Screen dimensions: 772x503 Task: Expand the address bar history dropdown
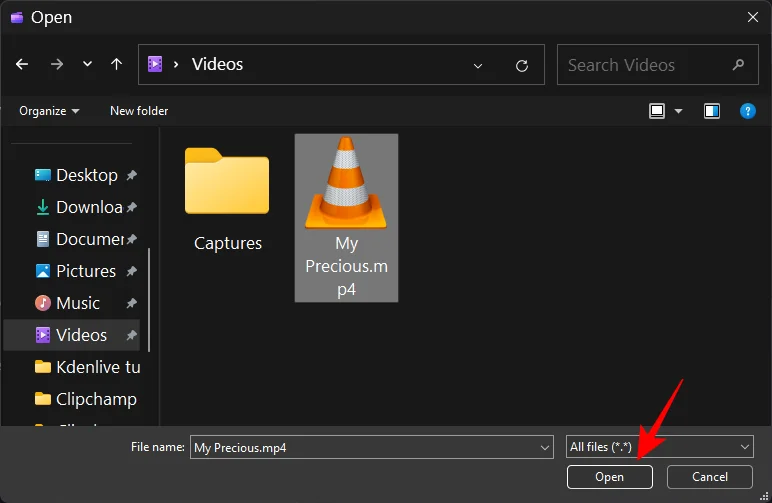pyautogui.click(x=478, y=65)
